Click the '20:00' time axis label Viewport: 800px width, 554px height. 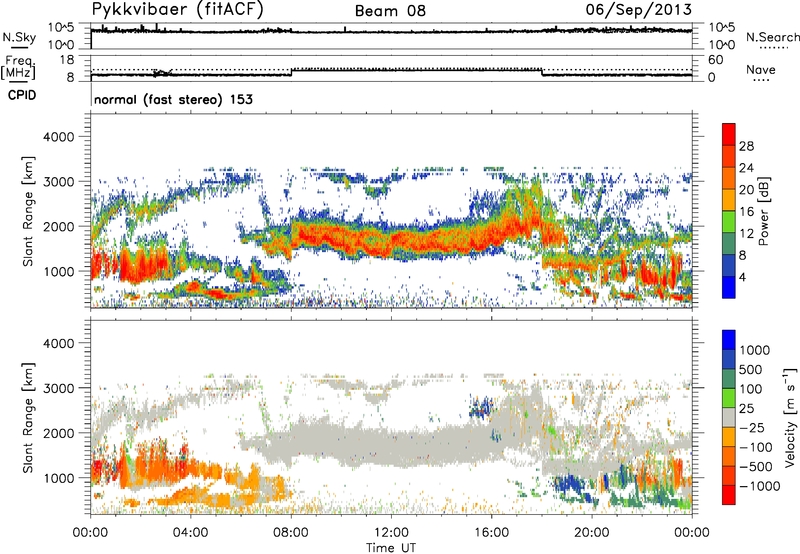click(x=591, y=533)
